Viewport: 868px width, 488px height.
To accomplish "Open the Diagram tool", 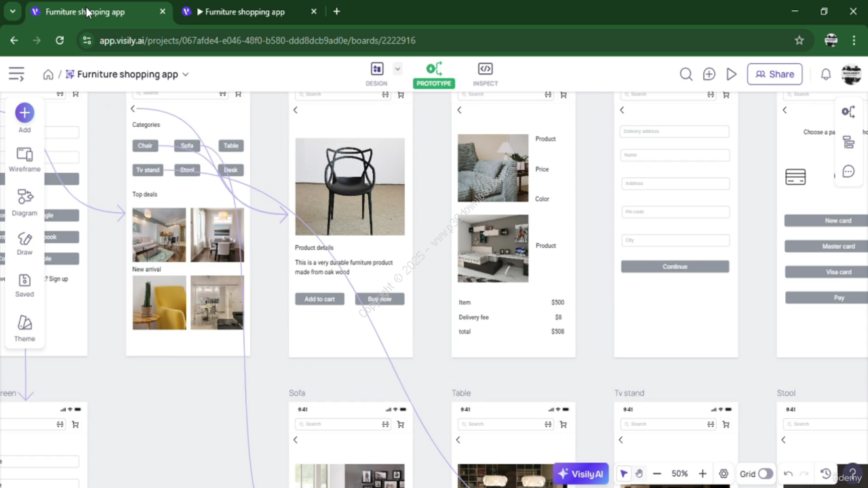I will pyautogui.click(x=25, y=202).
